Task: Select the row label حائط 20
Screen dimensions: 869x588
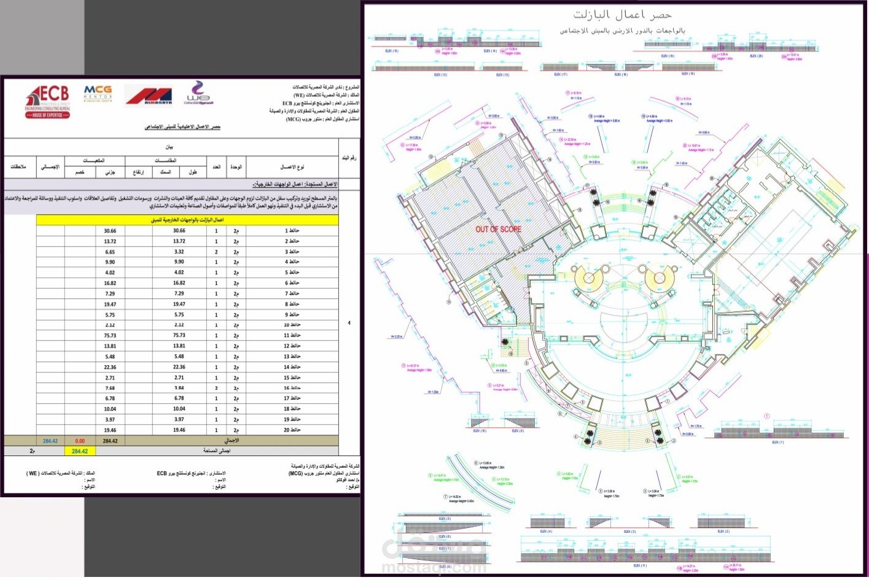Action: click(292, 430)
